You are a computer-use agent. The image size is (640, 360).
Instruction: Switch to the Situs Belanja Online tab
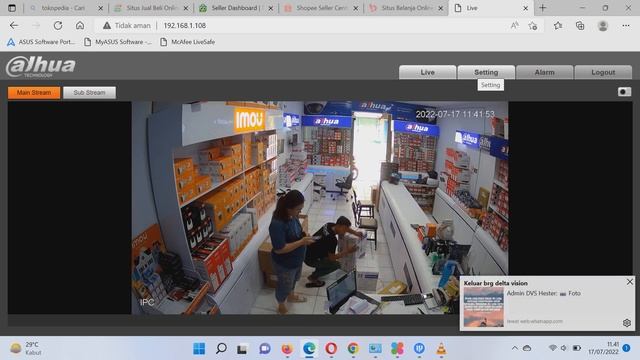405,8
